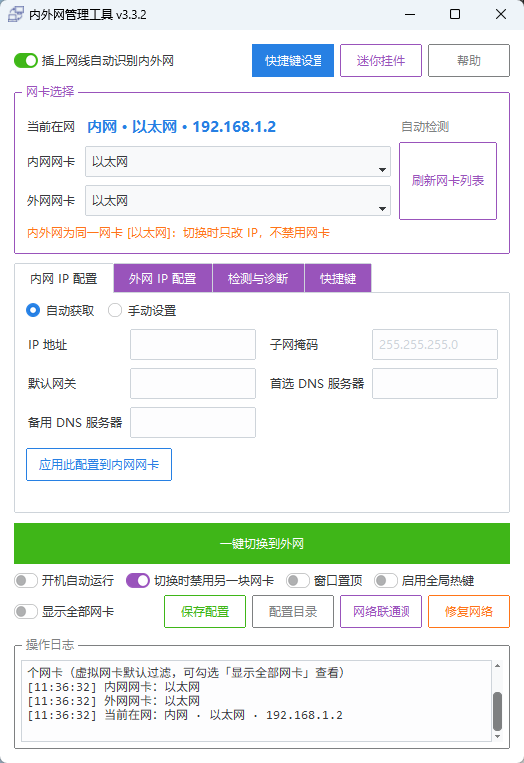Open the 检测与诊断 tab
Image resolution: width=524 pixels, height=763 pixels.
pyautogui.click(x=258, y=278)
